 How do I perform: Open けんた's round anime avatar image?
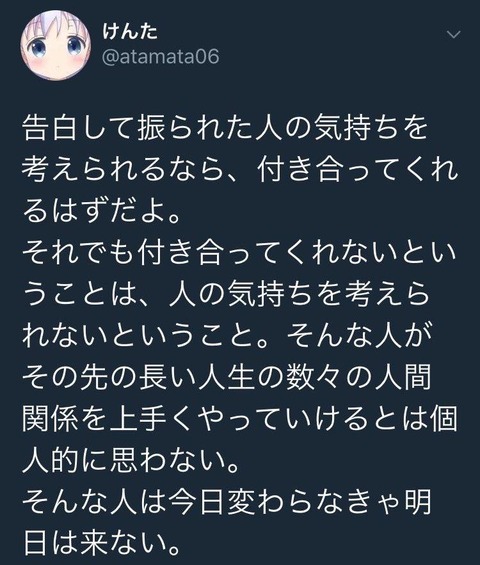point(56,45)
